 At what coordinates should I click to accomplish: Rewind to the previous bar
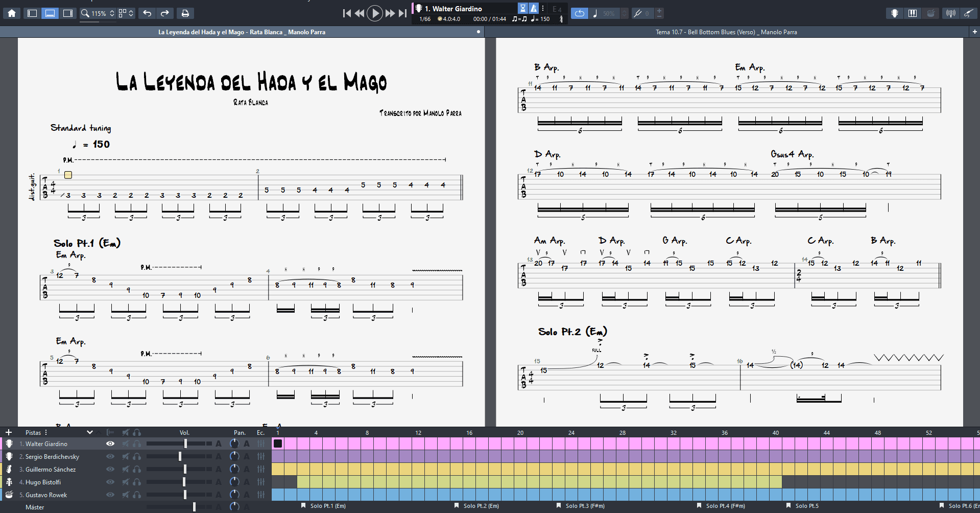(x=360, y=13)
